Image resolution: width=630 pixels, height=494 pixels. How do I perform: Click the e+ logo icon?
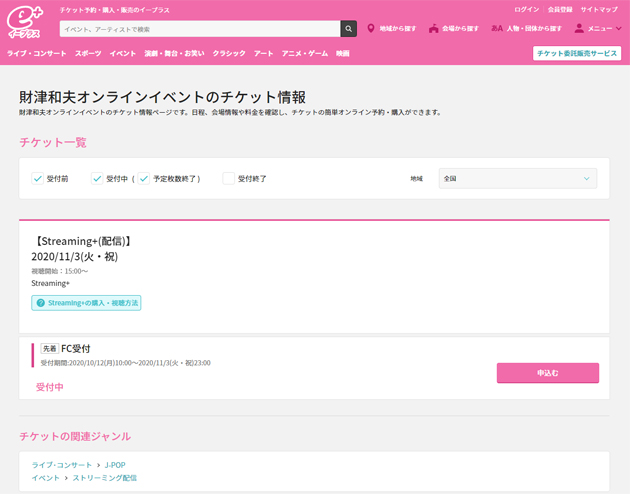click(x=26, y=21)
